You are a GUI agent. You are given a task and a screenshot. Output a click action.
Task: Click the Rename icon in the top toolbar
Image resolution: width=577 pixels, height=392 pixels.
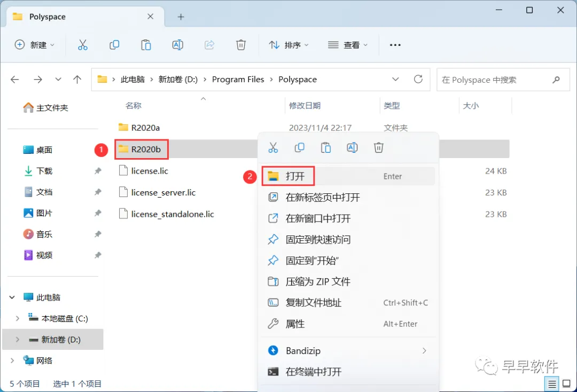click(x=178, y=45)
